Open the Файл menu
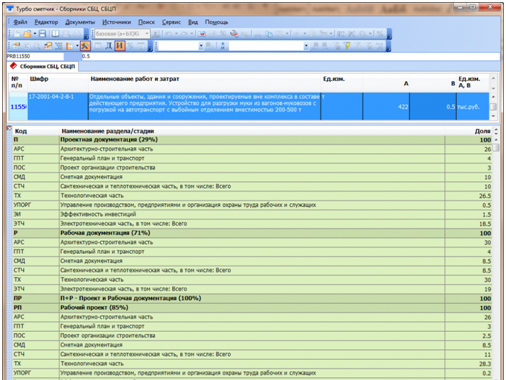This screenshot has width=506, height=380. point(20,22)
